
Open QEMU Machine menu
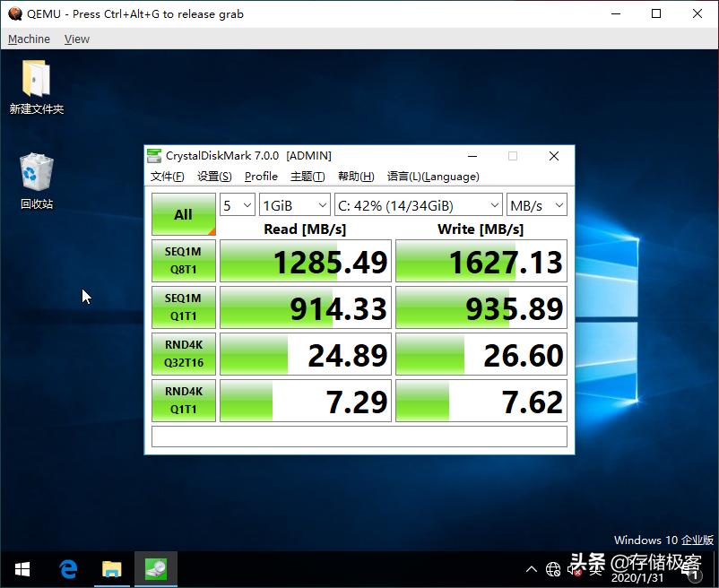[x=29, y=39]
